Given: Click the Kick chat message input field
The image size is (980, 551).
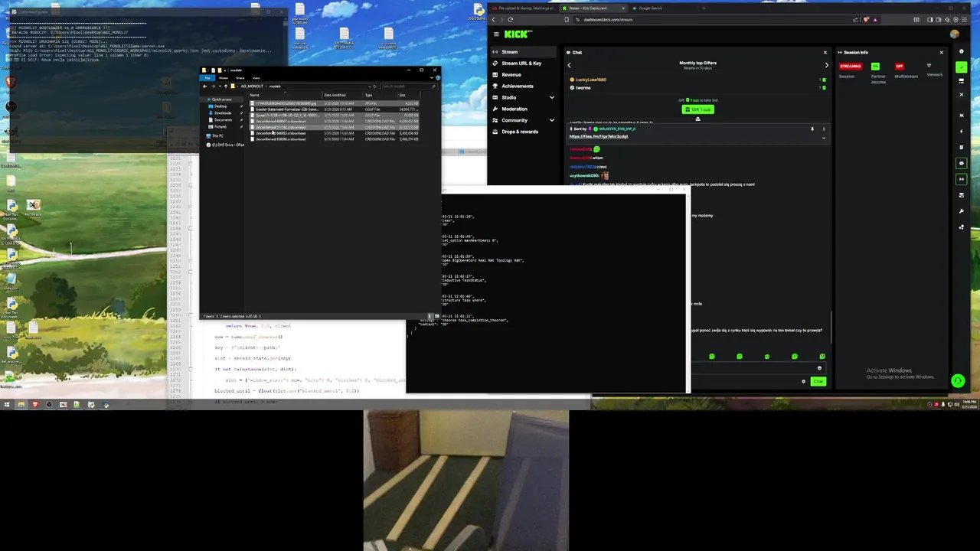Looking at the screenshot, I should pyautogui.click(x=758, y=368).
